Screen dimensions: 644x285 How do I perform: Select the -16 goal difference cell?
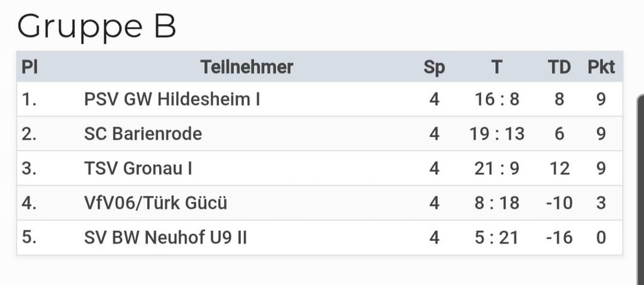(x=559, y=237)
